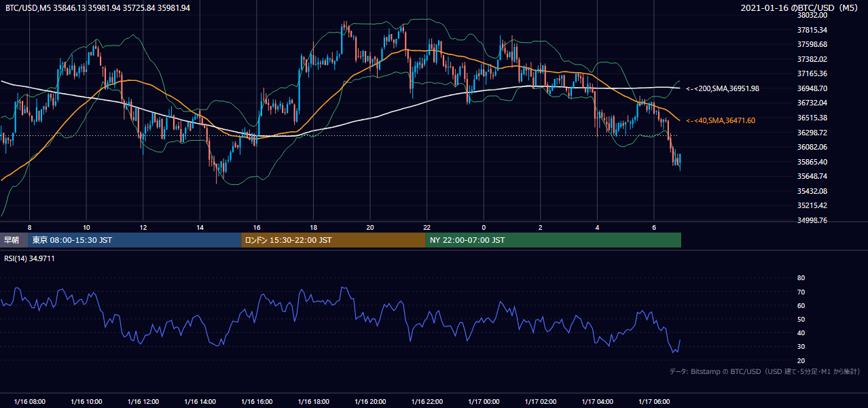Click RSI scale level 50

click(x=801, y=319)
